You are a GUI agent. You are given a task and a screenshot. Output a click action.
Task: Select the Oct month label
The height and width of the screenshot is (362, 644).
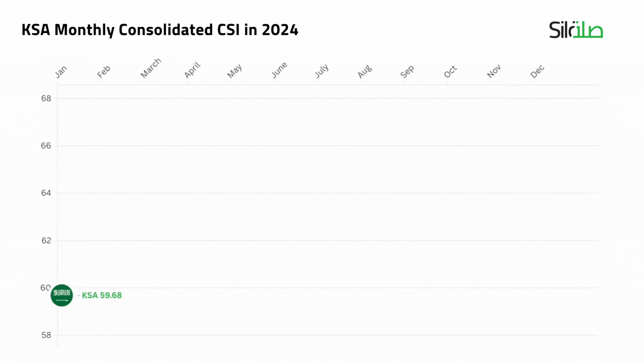coord(450,71)
